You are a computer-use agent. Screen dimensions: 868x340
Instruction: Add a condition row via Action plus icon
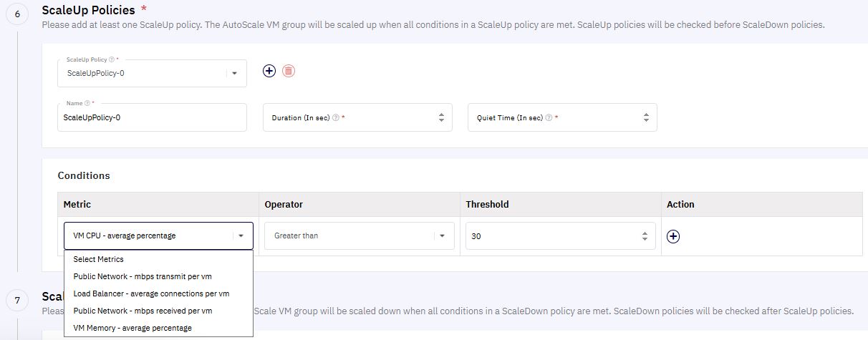coord(673,236)
